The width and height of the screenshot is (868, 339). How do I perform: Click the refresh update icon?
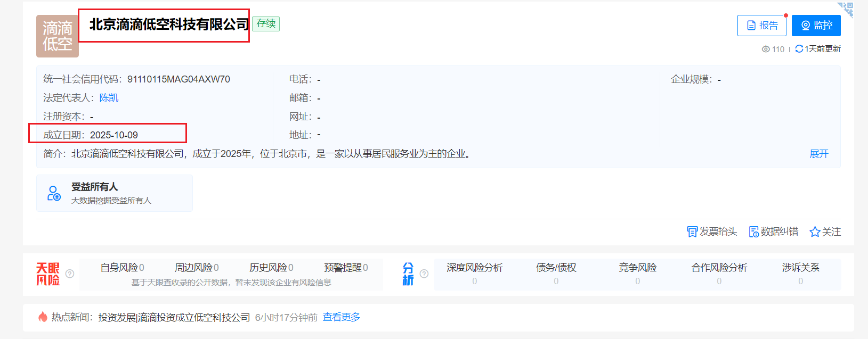(x=799, y=49)
